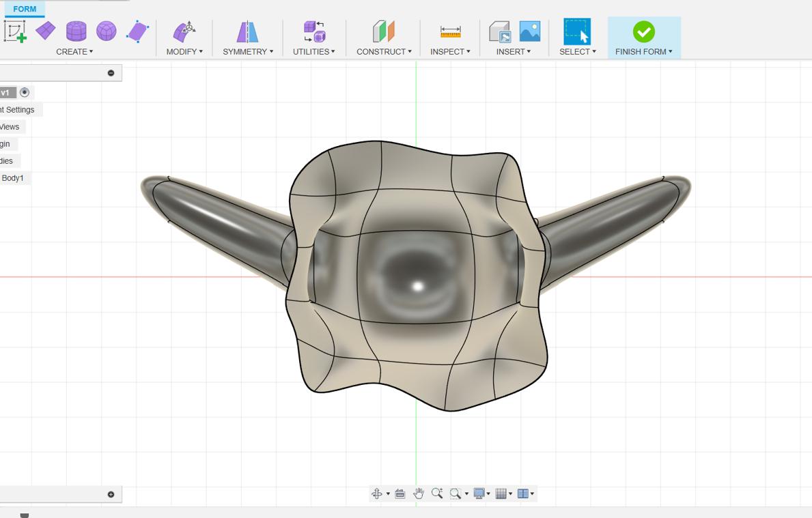Select the Mirror symmetry tool icon
The height and width of the screenshot is (518, 812).
pyautogui.click(x=247, y=32)
